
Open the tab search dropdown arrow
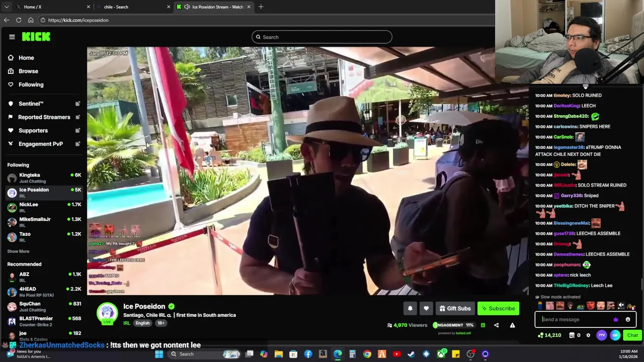tap(6, 7)
